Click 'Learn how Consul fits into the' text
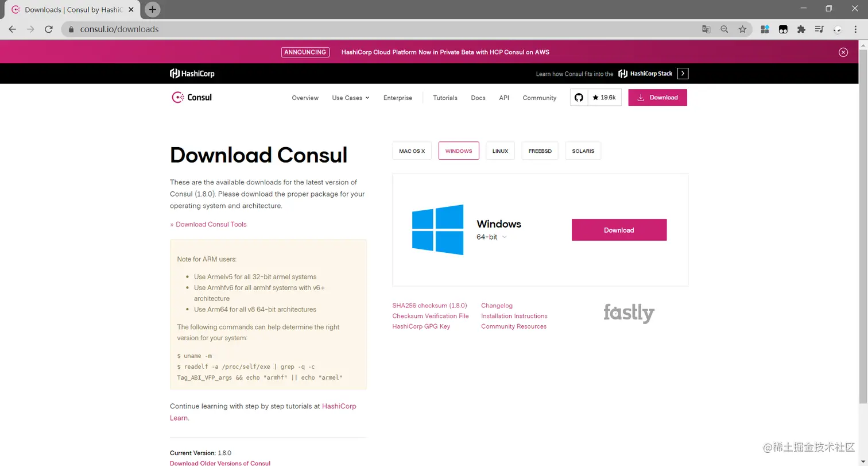Image resolution: width=868 pixels, height=466 pixels. [x=575, y=74]
